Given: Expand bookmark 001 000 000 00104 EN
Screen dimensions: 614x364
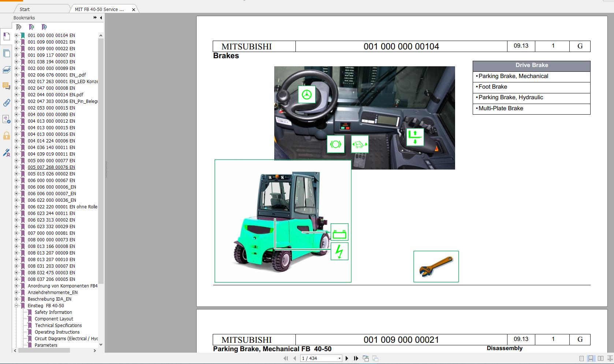Looking at the screenshot, I should tap(16, 36).
